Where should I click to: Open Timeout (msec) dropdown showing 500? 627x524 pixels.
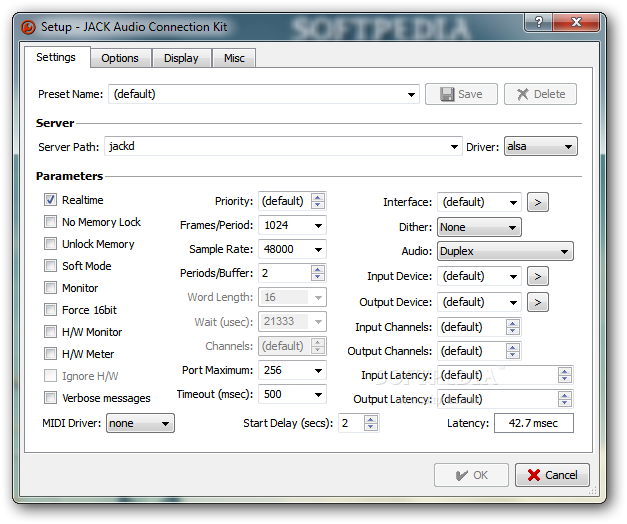[292, 394]
